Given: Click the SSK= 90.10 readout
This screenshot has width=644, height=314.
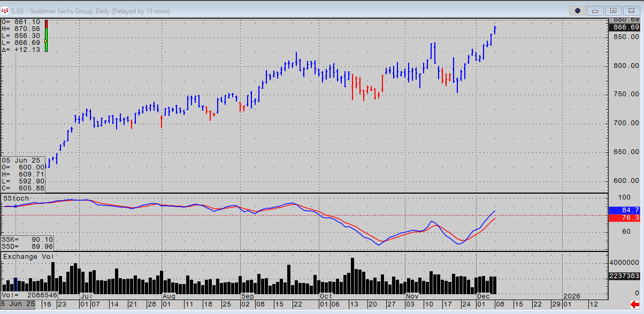Looking at the screenshot, I should tap(27, 239).
